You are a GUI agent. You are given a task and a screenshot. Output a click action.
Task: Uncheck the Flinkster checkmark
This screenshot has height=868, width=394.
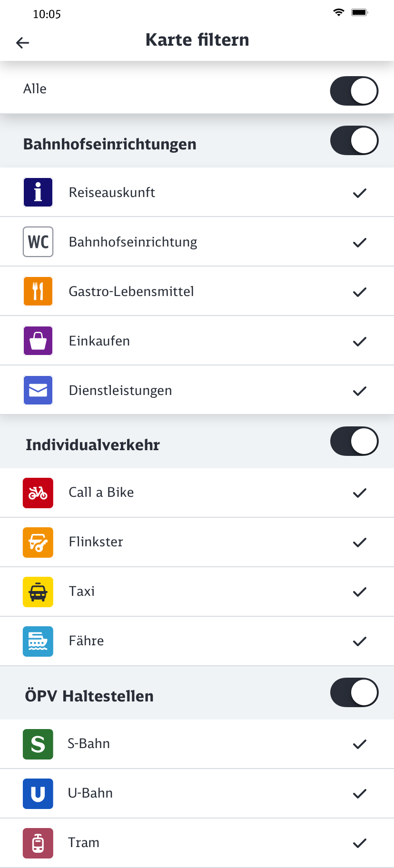coord(360,542)
